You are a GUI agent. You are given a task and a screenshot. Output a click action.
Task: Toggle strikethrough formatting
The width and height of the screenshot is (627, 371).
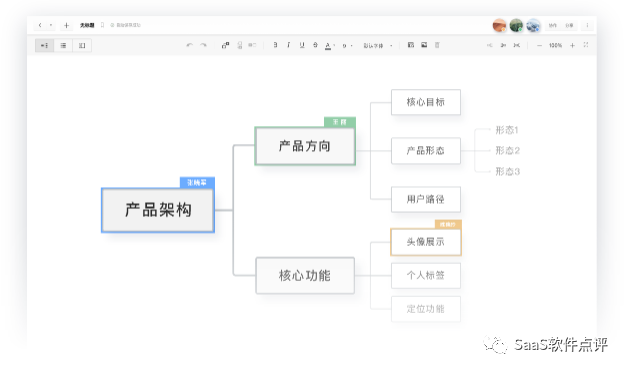click(x=315, y=45)
